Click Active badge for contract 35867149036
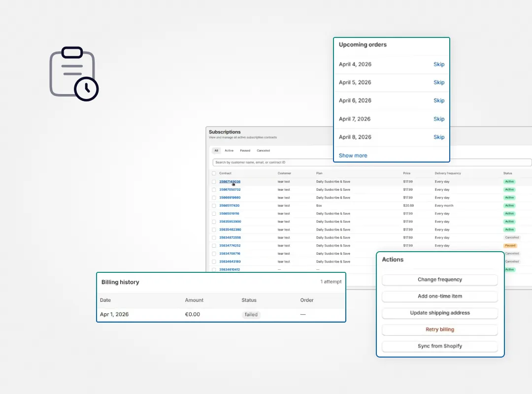532x394 pixels. pos(509,182)
